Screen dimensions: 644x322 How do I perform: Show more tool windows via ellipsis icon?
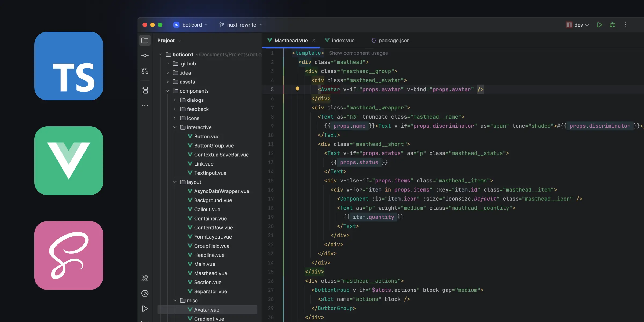tap(145, 105)
